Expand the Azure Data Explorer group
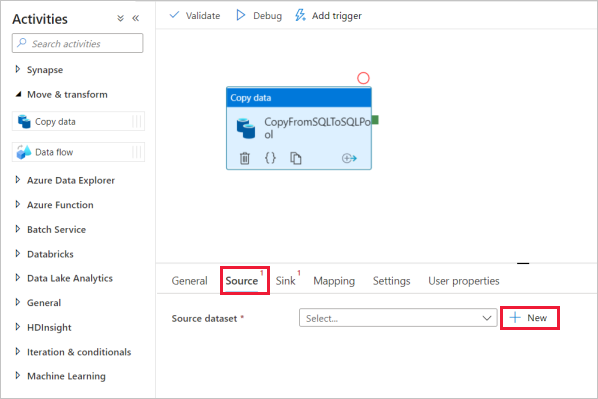 (18, 180)
